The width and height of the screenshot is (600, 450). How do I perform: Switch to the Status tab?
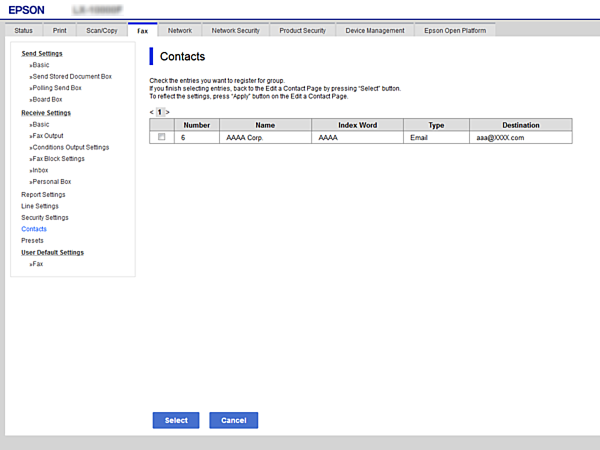point(23,31)
